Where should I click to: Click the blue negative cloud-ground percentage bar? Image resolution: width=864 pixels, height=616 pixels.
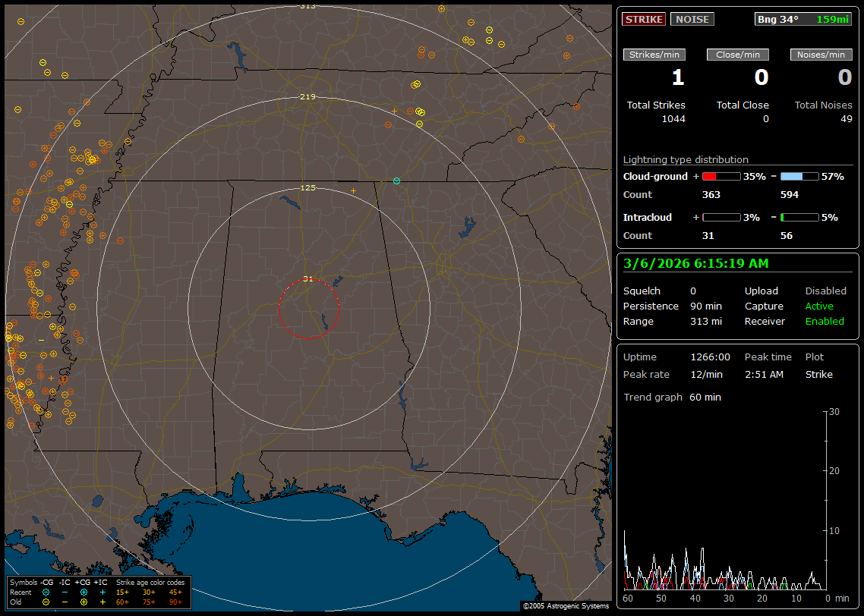(799, 176)
